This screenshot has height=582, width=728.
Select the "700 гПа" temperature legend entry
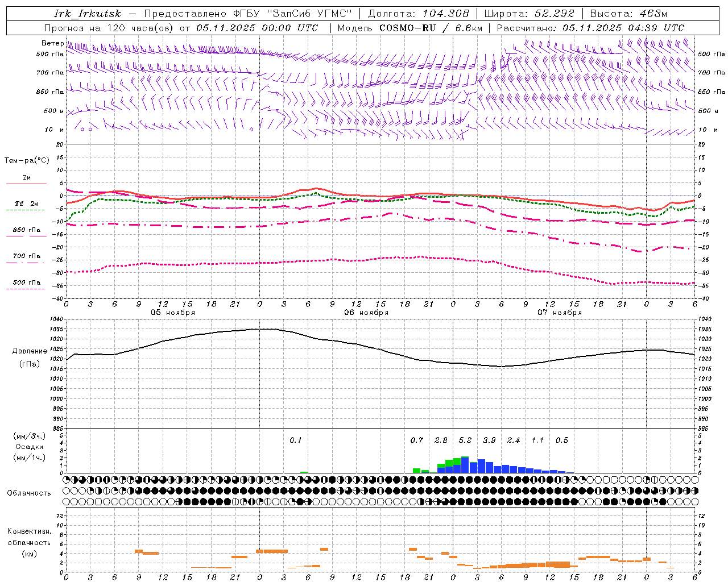click(27, 256)
